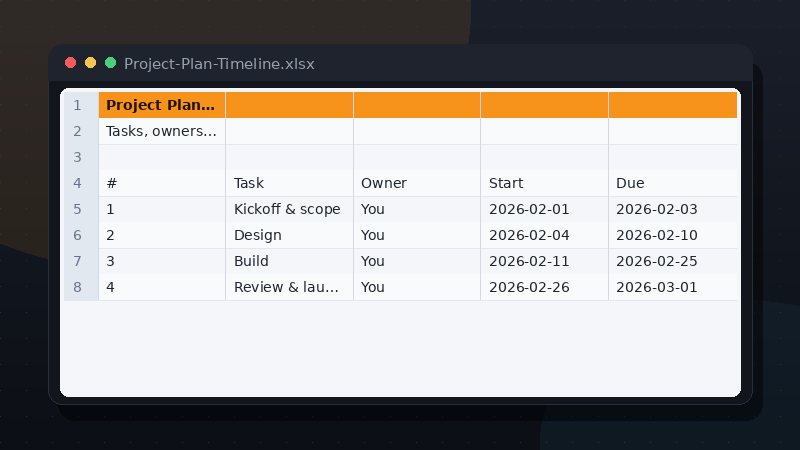Select row header 6

pos(79,235)
